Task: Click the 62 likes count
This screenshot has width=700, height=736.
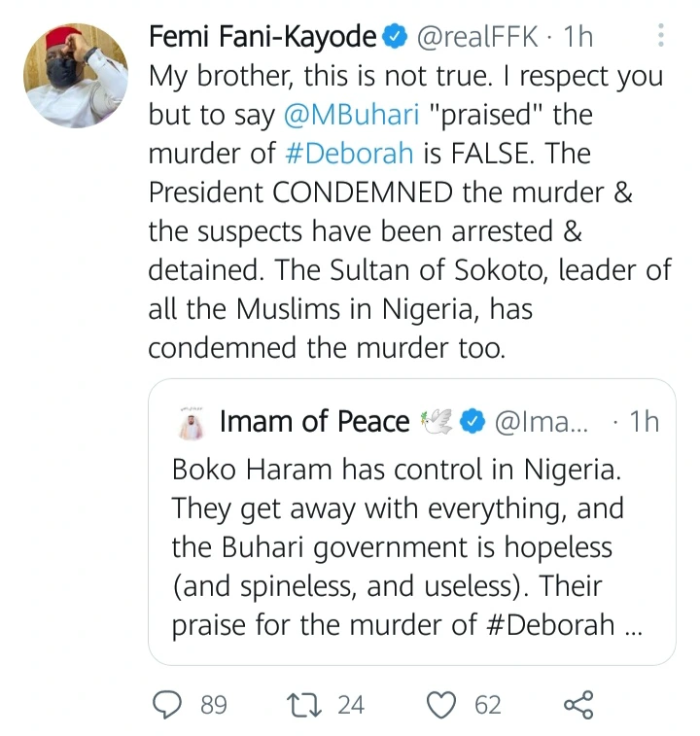Action: (487, 704)
